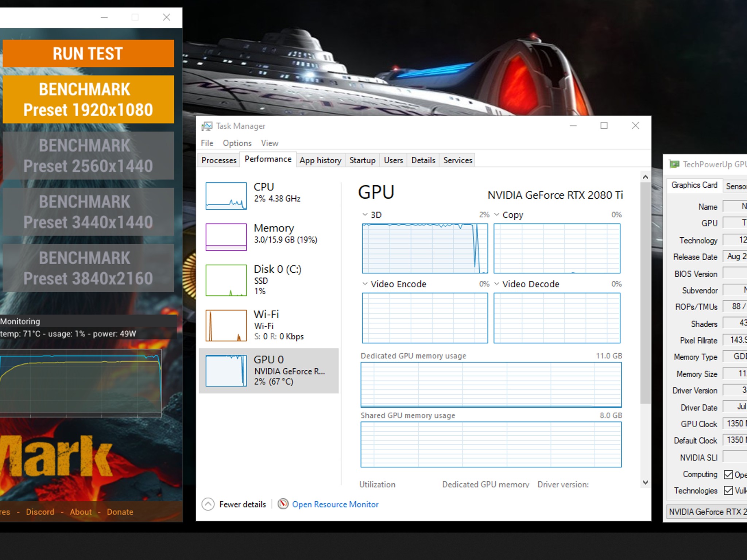Click the scroll down arrow in Task Manager
The width and height of the screenshot is (747, 560).
pyautogui.click(x=645, y=482)
